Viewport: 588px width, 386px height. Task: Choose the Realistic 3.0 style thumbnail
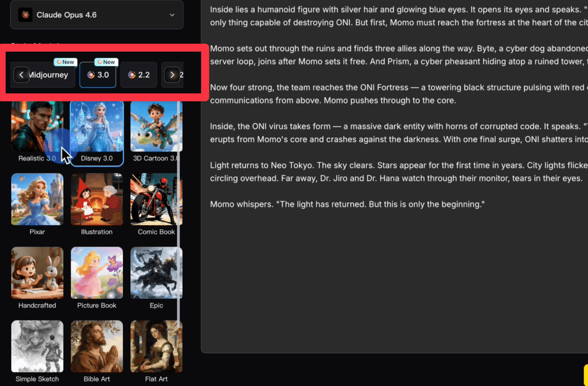point(37,127)
